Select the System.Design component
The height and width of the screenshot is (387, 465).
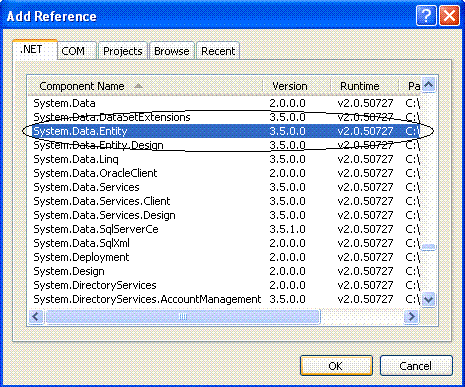(224, 271)
